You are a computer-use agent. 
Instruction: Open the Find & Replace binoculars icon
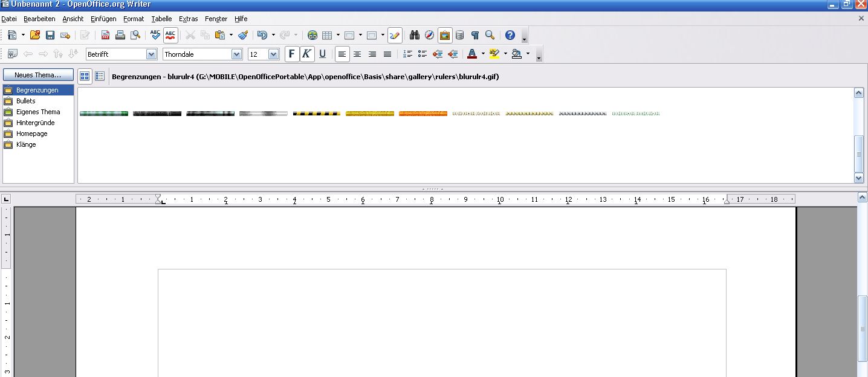tap(415, 35)
